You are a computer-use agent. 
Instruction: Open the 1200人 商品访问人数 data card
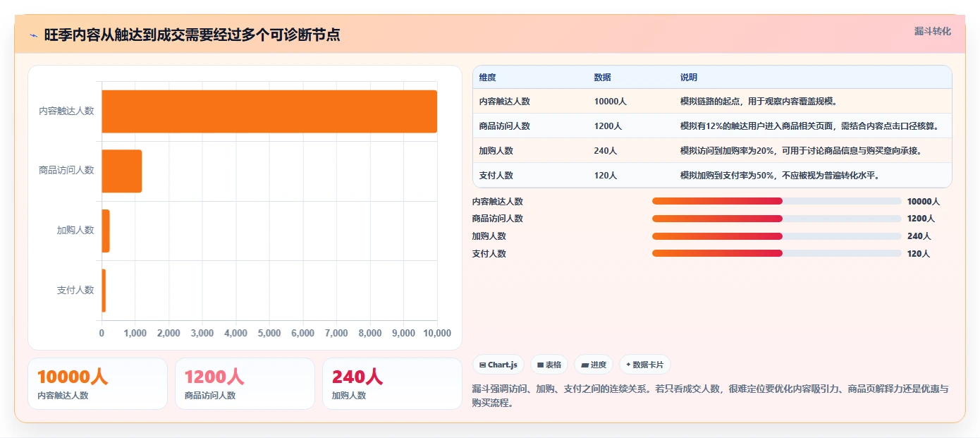245,384
